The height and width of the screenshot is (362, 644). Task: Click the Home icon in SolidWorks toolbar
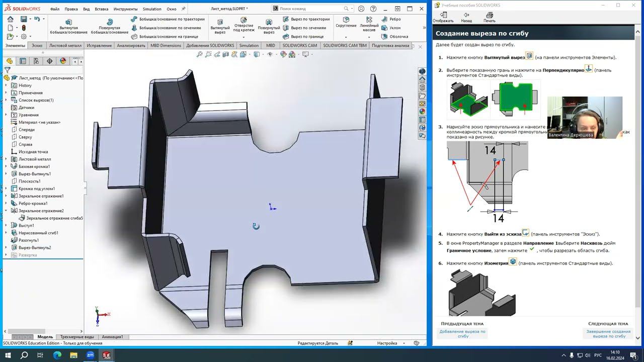pos(11,19)
